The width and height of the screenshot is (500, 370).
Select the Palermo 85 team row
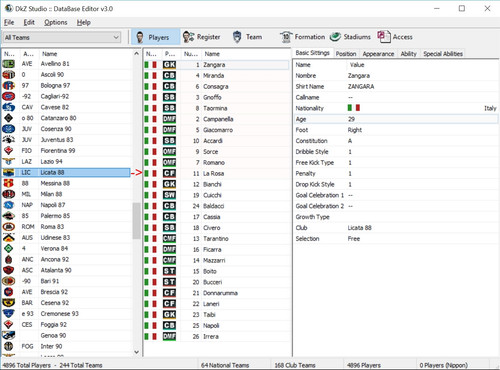[66, 216]
